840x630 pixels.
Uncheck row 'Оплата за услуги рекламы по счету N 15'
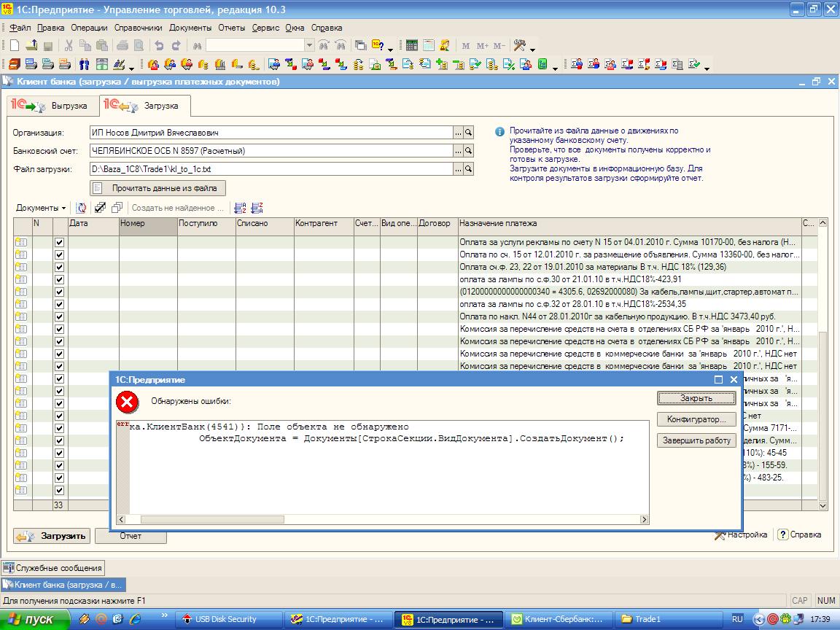tap(60, 242)
